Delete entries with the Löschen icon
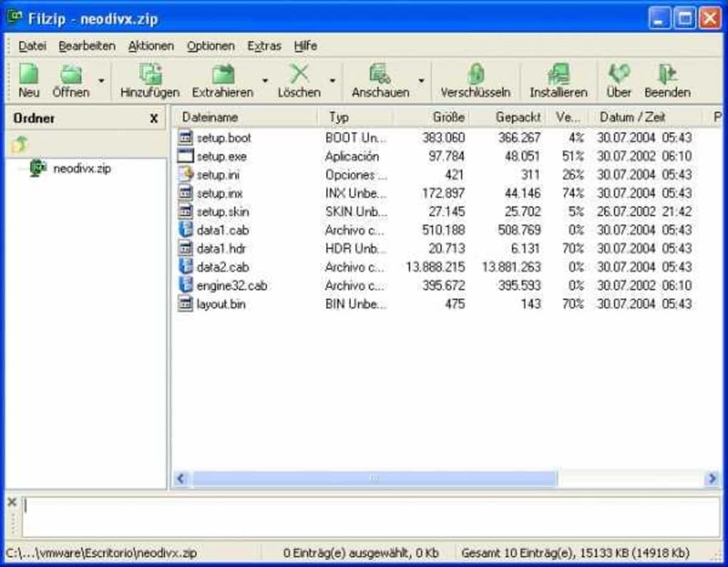The width and height of the screenshot is (728, 567). pyautogui.click(x=300, y=74)
